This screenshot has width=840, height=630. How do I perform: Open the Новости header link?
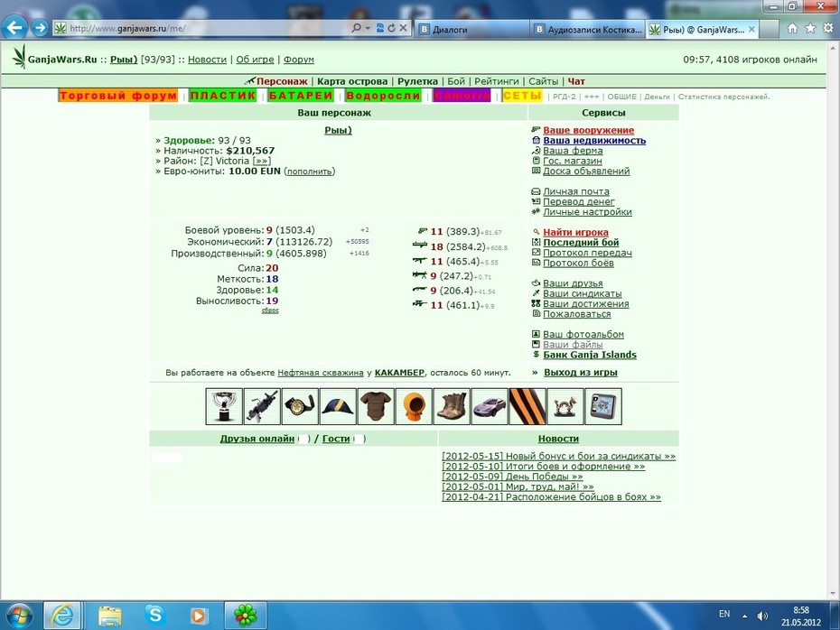pyautogui.click(x=207, y=60)
